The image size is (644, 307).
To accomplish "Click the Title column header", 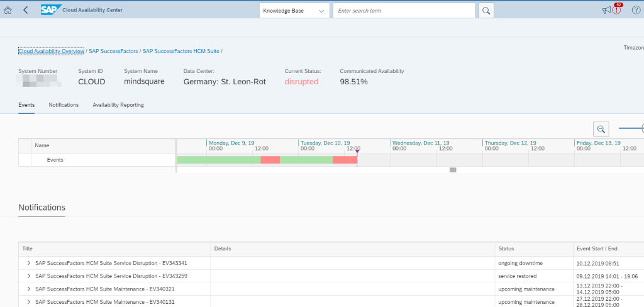I will [114, 249].
